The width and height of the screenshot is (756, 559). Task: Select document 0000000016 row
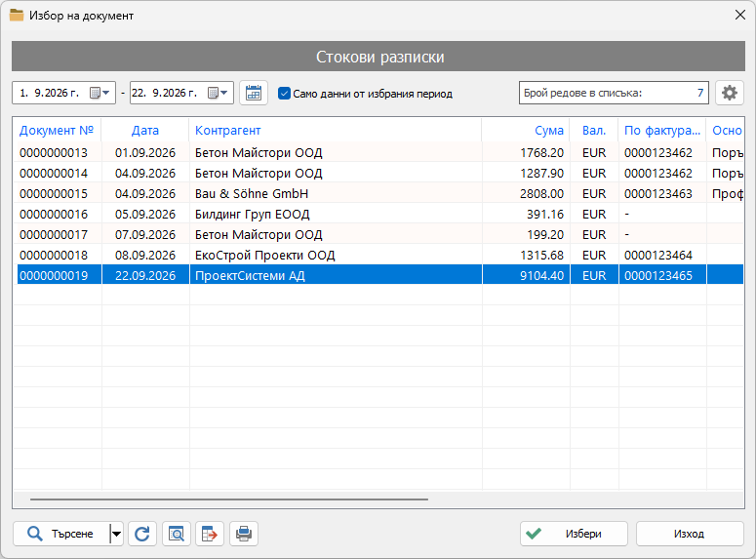point(380,215)
